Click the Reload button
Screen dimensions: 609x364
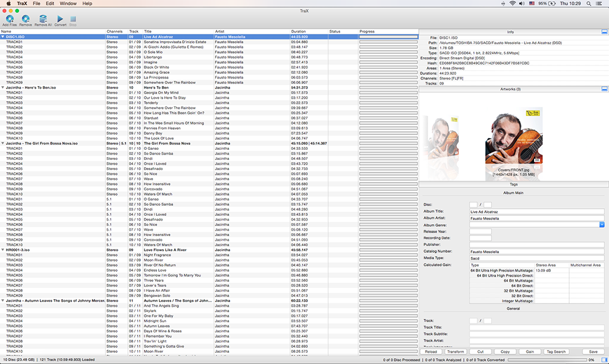431,352
